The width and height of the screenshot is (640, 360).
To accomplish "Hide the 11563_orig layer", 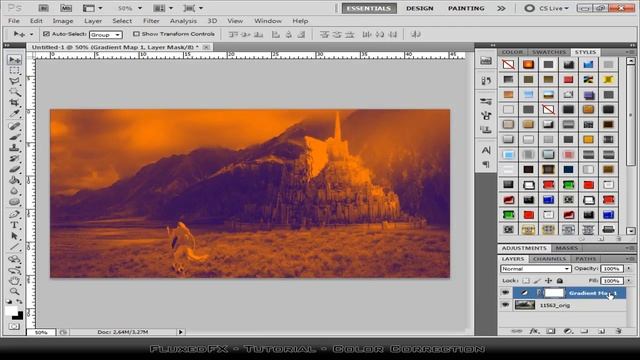I will click(505, 305).
